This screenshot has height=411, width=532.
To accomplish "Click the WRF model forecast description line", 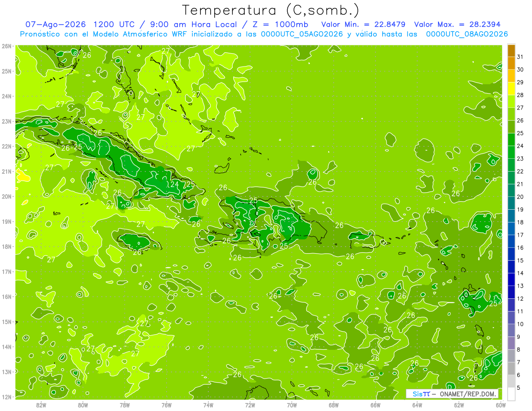I will (x=264, y=34).
